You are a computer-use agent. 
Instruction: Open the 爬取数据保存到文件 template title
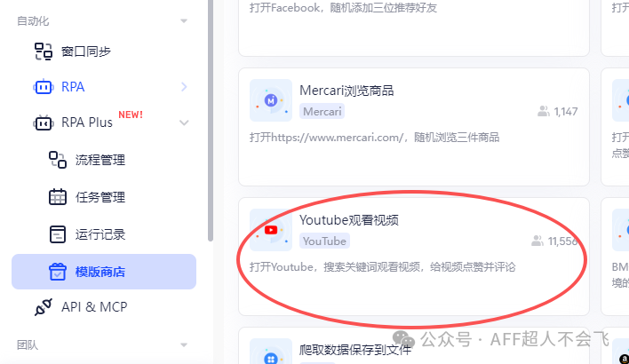355,350
